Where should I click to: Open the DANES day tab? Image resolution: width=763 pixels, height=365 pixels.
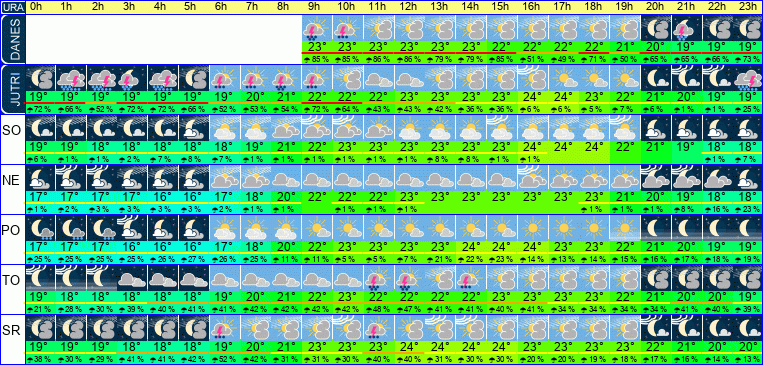12,39
